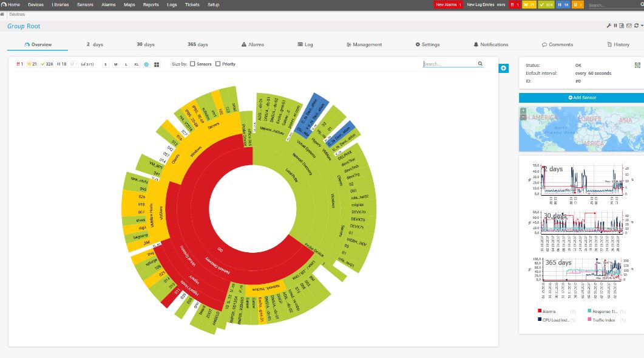
Task: Enable Size by Sensors checkbox
Action: coord(192,64)
